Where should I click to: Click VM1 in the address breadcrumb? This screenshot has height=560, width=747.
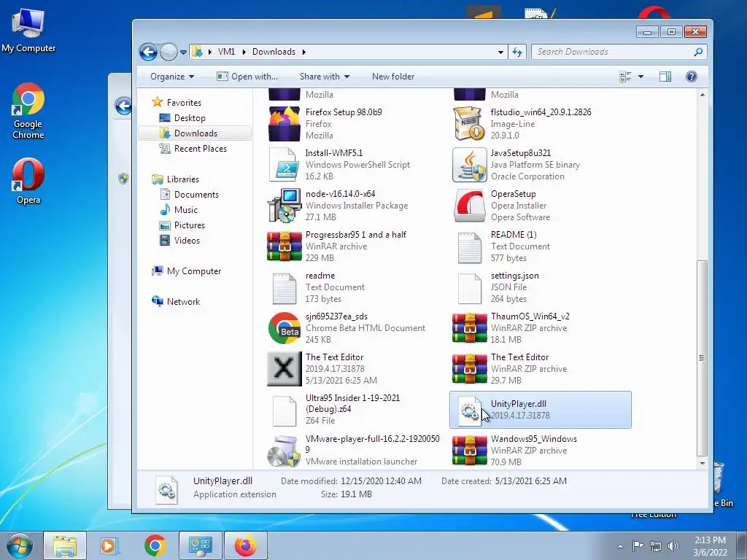[226, 52]
